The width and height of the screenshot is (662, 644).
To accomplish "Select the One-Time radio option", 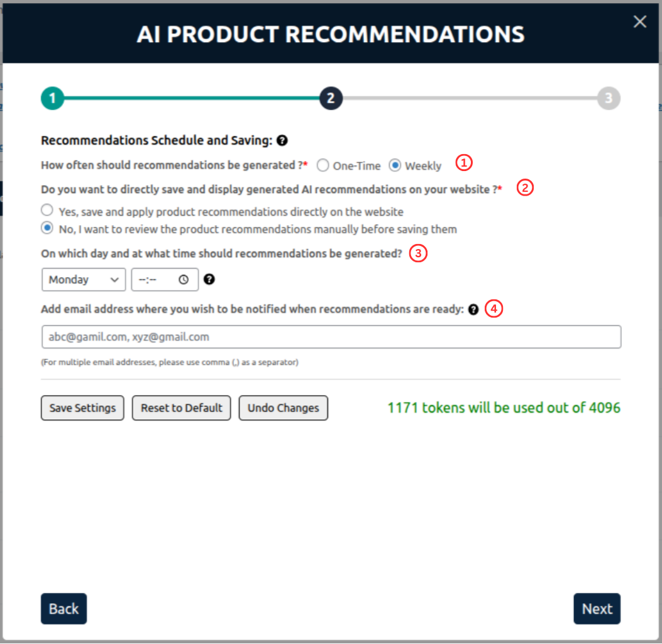I will click(323, 166).
